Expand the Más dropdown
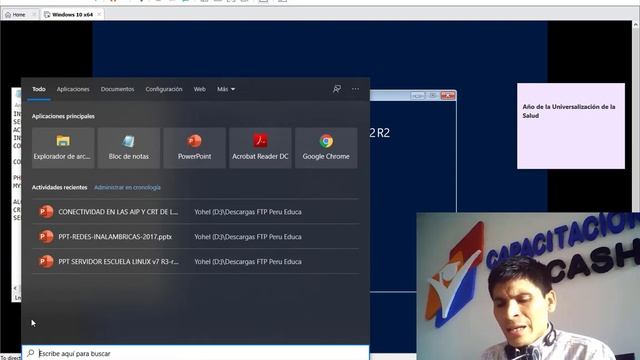This screenshot has width=640, height=360. coord(226,89)
